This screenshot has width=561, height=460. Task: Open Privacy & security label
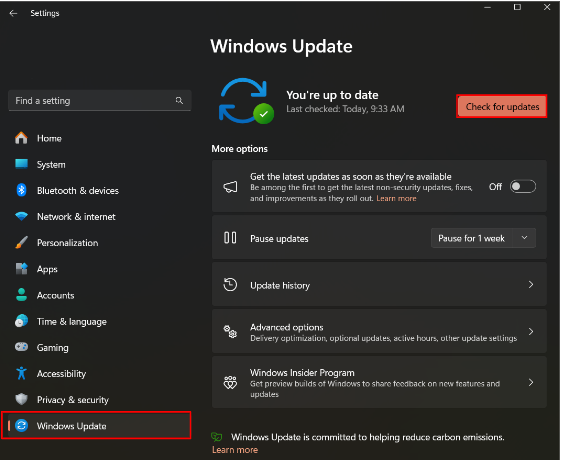73,400
